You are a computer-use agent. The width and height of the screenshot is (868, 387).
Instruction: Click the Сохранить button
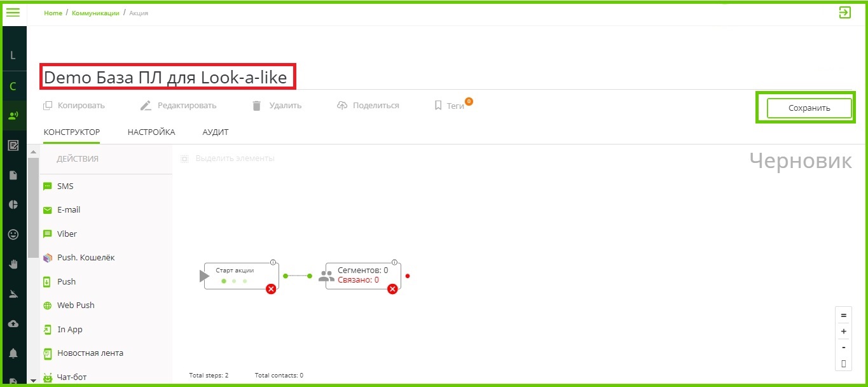point(809,108)
